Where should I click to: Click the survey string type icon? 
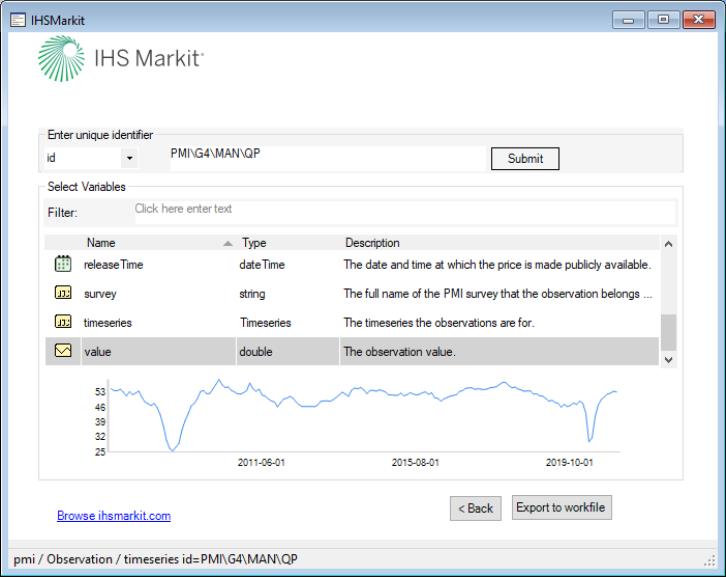[x=62, y=294]
